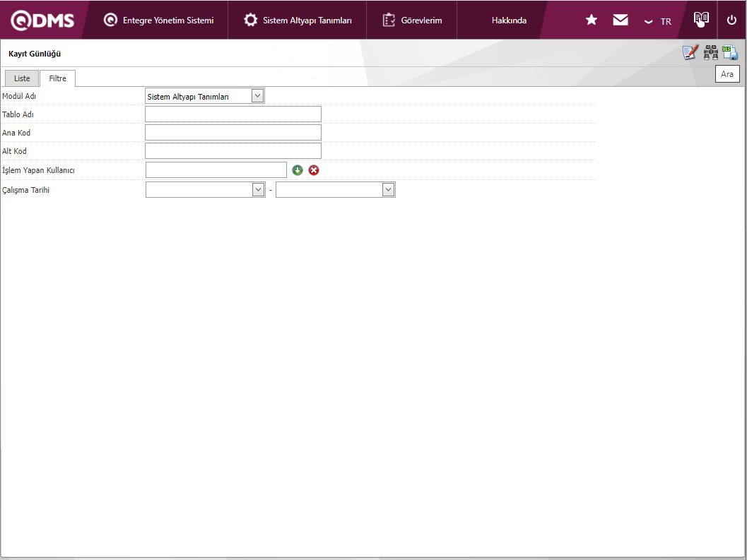The width and height of the screenshot is (747, 560).
Task: Click the Modül Adı label
Action: 19,96
